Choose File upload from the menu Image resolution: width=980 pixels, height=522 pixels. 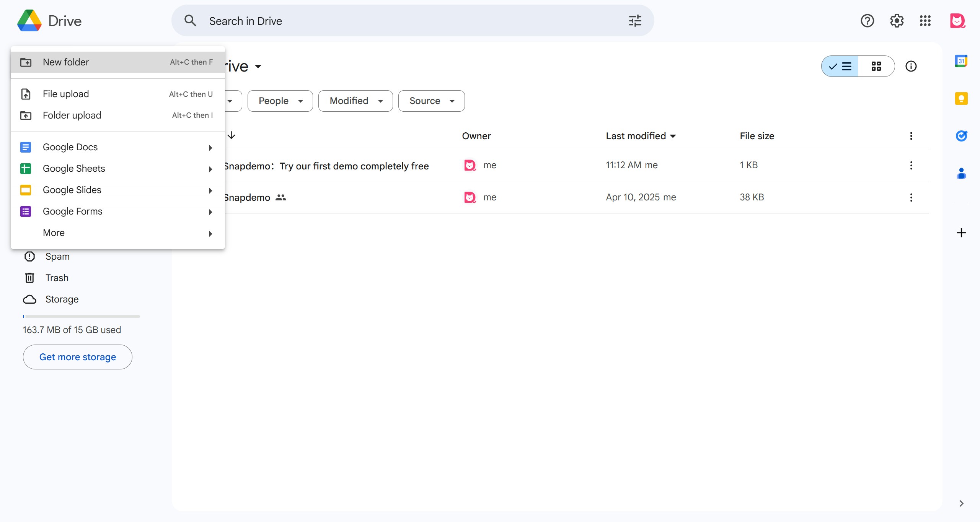(118, 94)
